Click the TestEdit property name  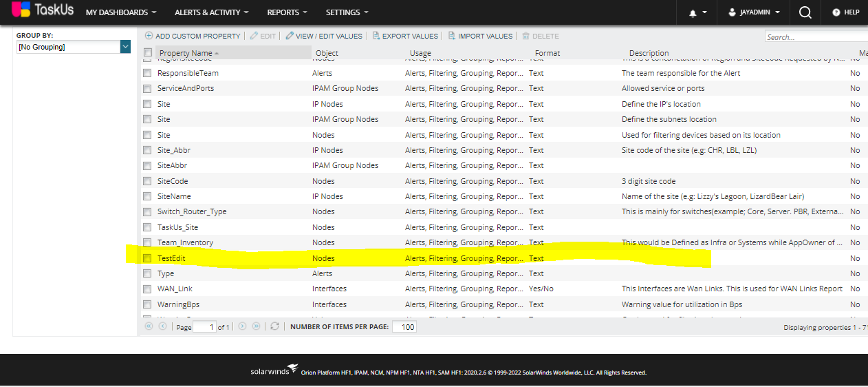click(x=171, y=258)
